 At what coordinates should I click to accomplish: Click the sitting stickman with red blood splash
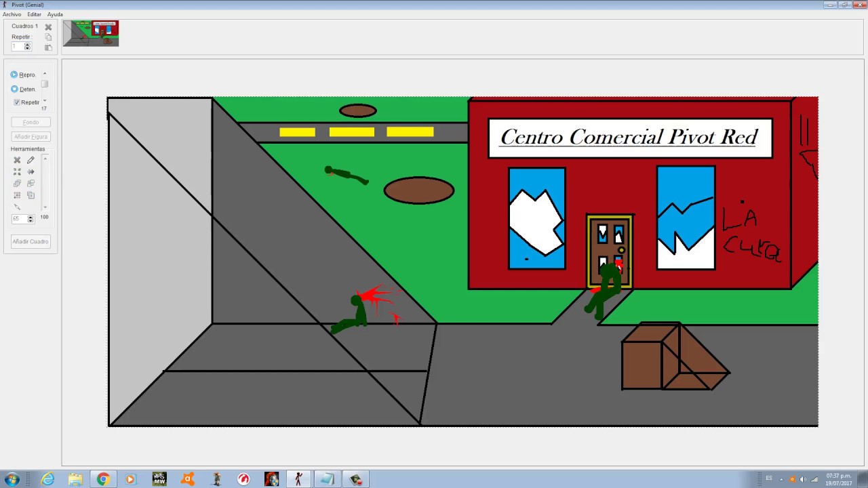(353, 314)
